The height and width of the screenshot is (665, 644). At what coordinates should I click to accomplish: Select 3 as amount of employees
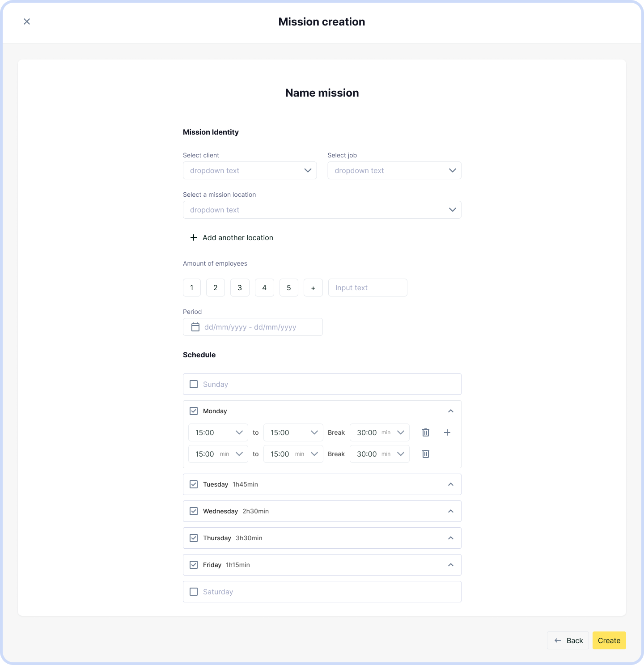coord(240,288)
